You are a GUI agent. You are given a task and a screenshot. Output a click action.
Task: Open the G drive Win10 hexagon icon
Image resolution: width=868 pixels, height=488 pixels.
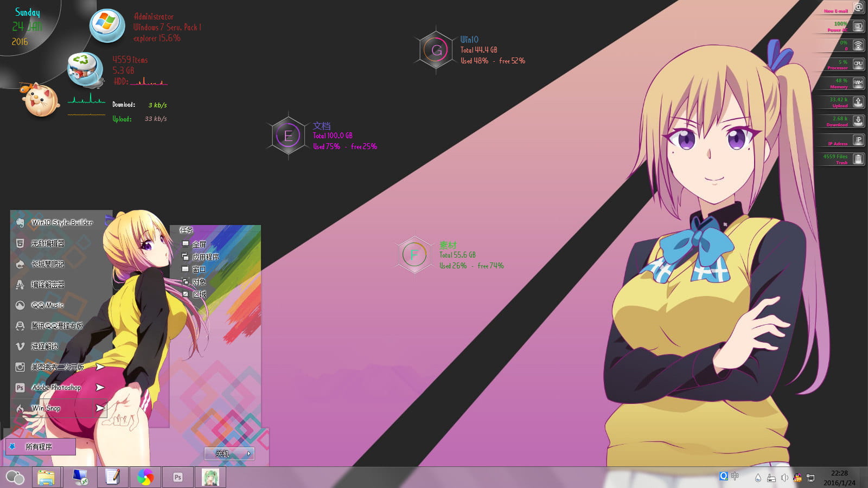coord(436,50)
